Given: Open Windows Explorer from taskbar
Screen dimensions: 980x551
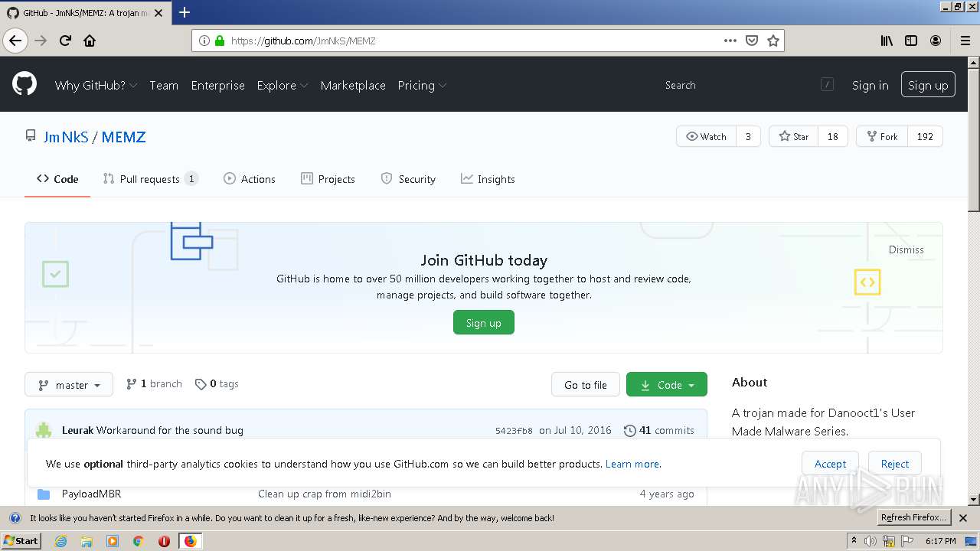Looking at the screenshot, I should [87, 541].
